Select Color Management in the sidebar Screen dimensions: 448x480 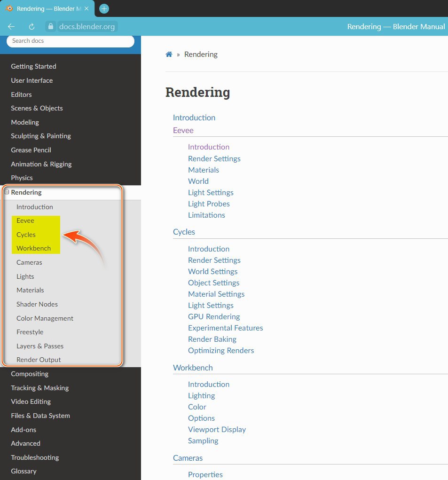45,318
